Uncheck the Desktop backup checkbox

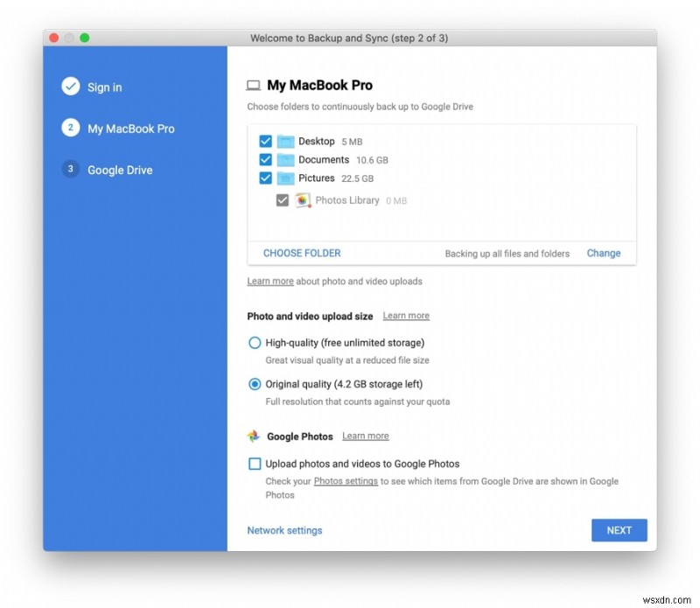[265, 141]
